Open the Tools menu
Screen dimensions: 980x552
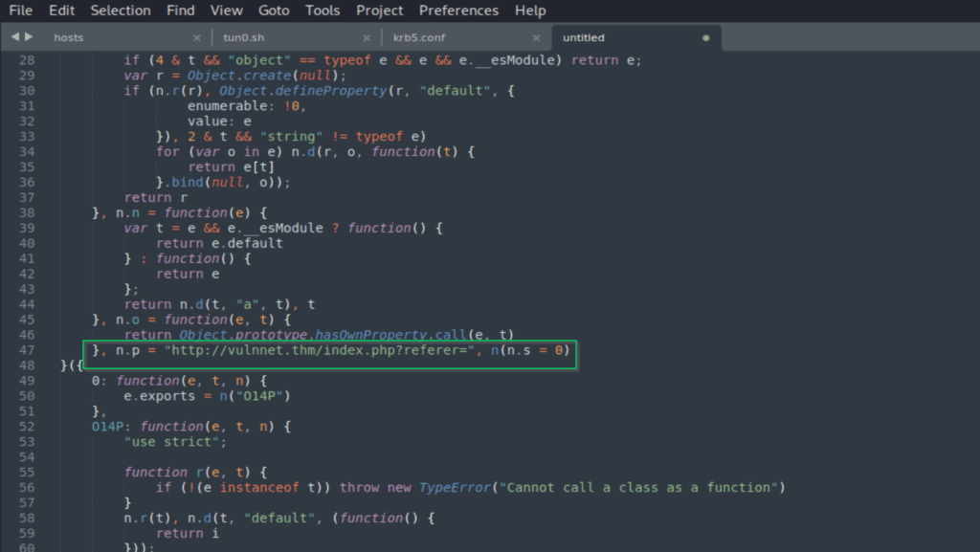(323, 11)
